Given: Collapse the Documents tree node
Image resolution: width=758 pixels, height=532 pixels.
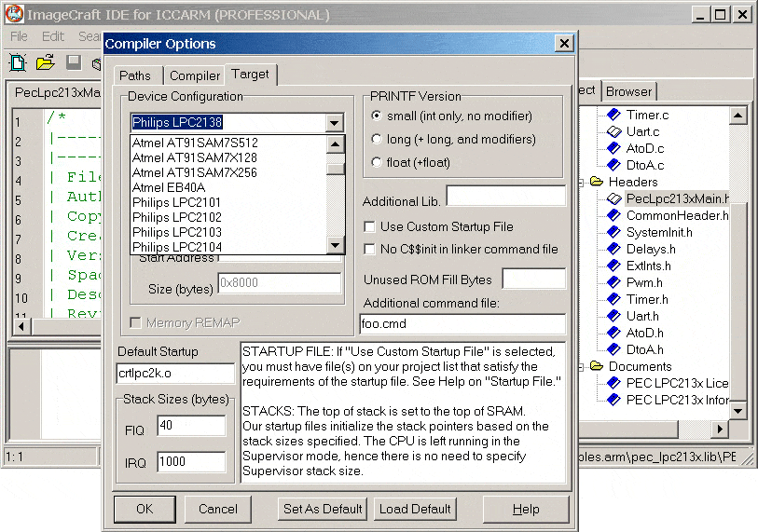Looking at the screenshot, I should tap(582, 367).
